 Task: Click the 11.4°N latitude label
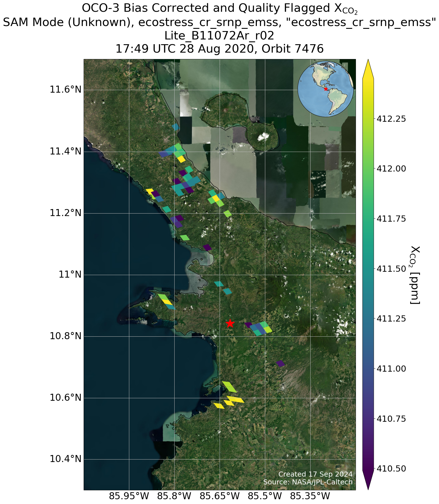pos(65,152)
